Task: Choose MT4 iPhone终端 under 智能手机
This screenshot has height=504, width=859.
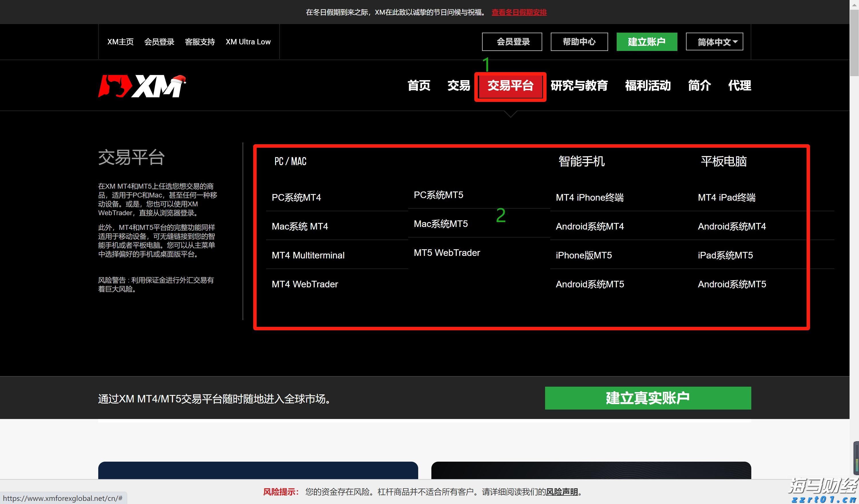Action: (x=590, y=197)
